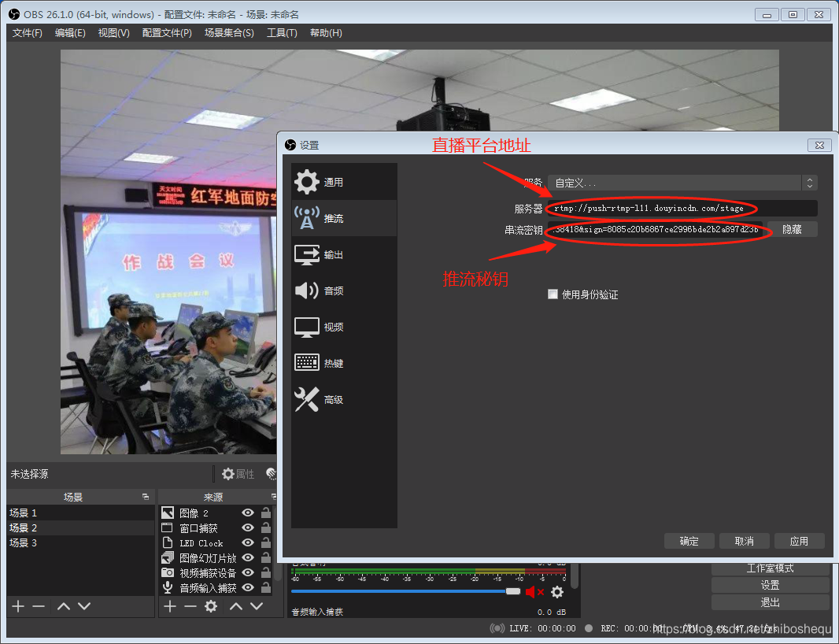Screen dimensions: 839x644
Task: Lock the 图像幻灯片放 source
Action: coord(265,558)
